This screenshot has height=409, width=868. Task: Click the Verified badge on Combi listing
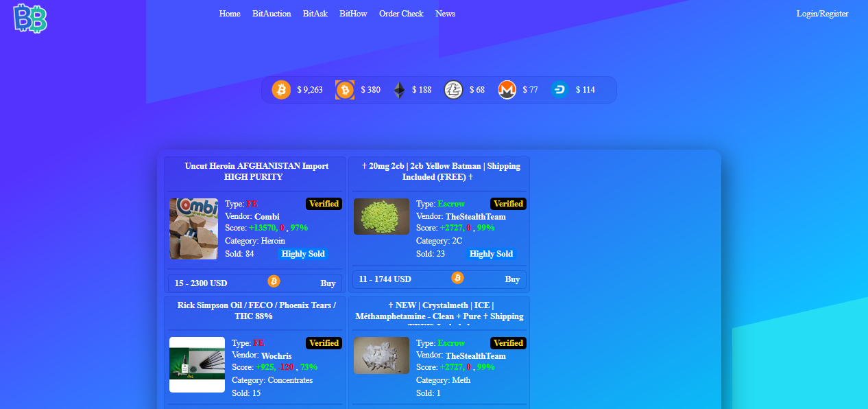point(324,204)
